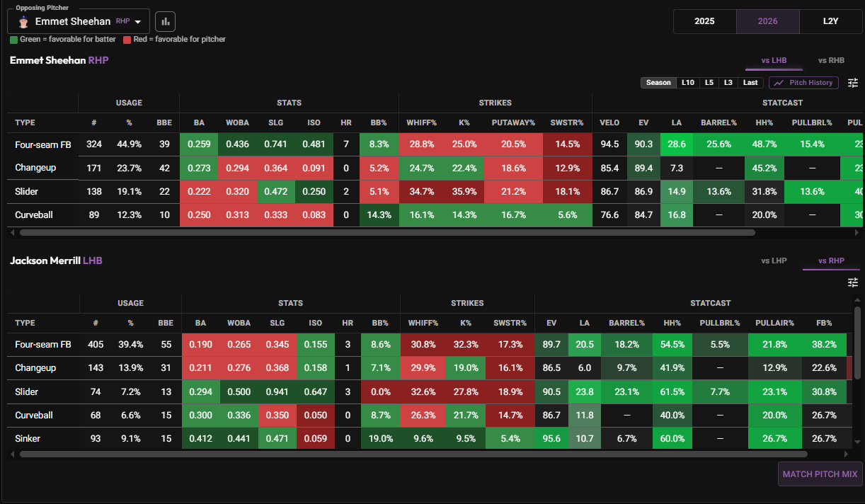Select the 2026 season toggle

(x=767, y=21)
